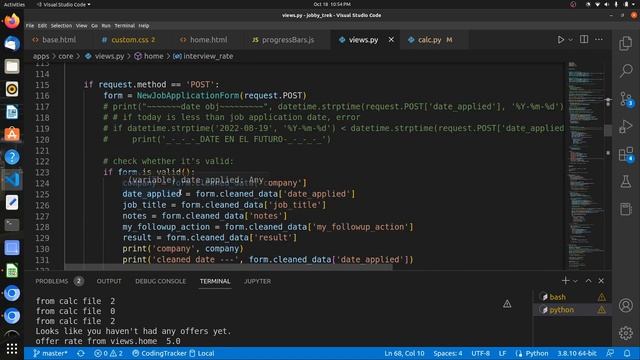Click the horizontal editor scrollbar
This screenshot has height=360, width=640.
(x=229, y=268)
